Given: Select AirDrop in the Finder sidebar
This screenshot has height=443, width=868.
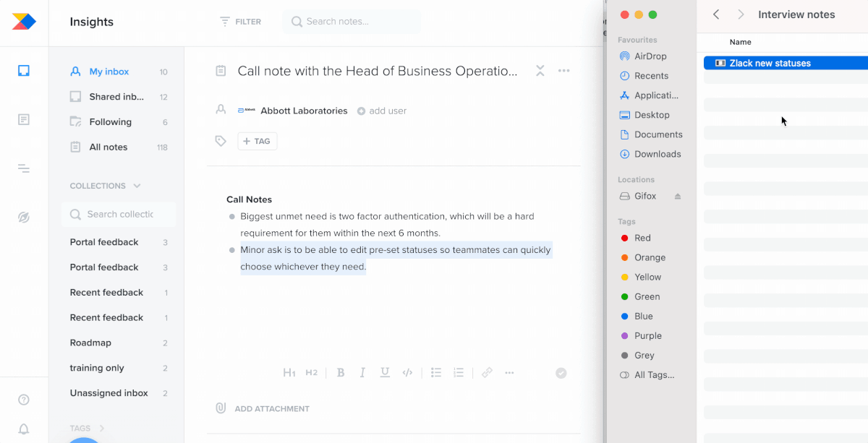Looking at the screenshot, I should (x=650, y=56).
